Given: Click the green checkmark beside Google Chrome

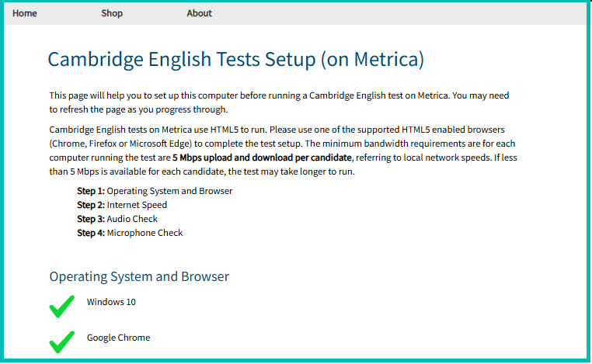Looking at the screenshot, I should (x=62, y=341).
